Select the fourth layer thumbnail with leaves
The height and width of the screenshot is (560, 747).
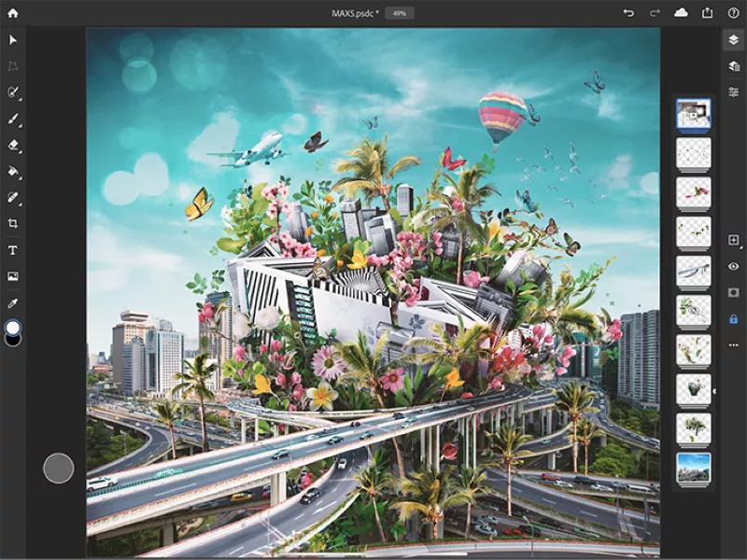(694, 232)
